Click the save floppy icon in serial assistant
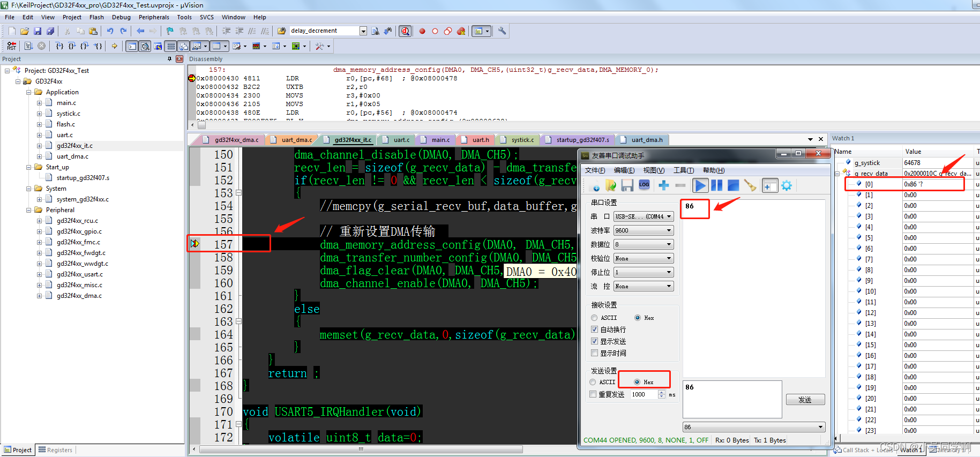The height and width of the screenshot is (457, 980). 627,185
